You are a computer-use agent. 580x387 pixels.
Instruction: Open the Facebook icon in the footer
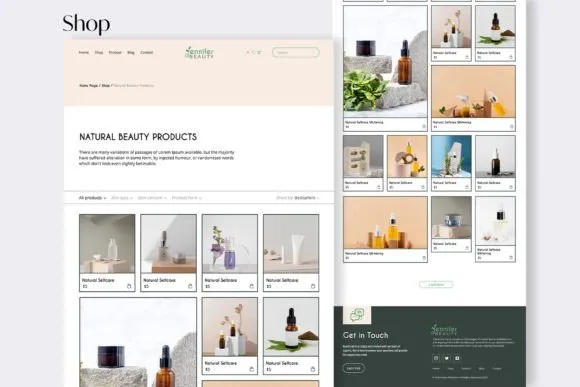click(x=458, y=358)
